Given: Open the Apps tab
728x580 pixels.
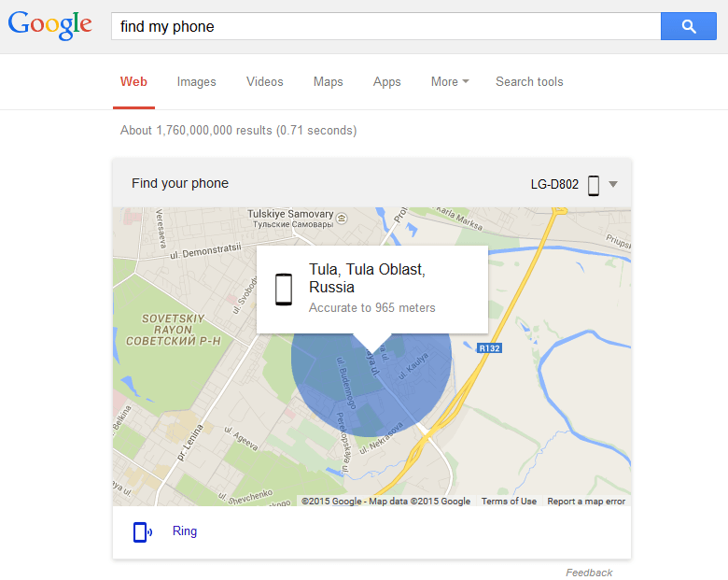Looking at the screenshot, I should (386, 82).
